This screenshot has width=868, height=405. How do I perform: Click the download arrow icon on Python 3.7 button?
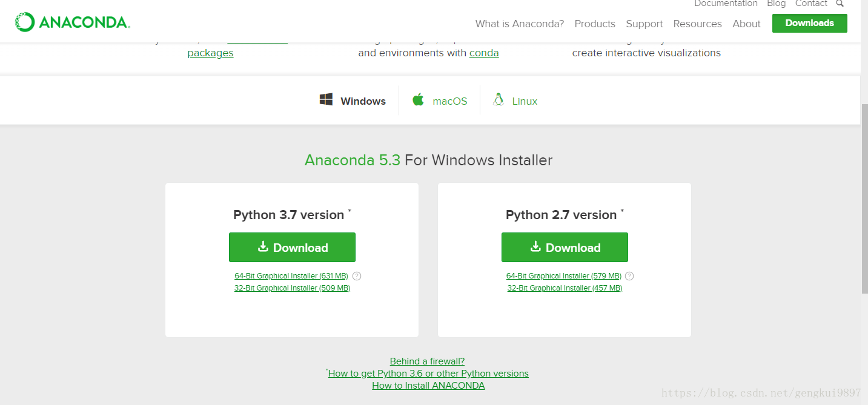point(263,247)
